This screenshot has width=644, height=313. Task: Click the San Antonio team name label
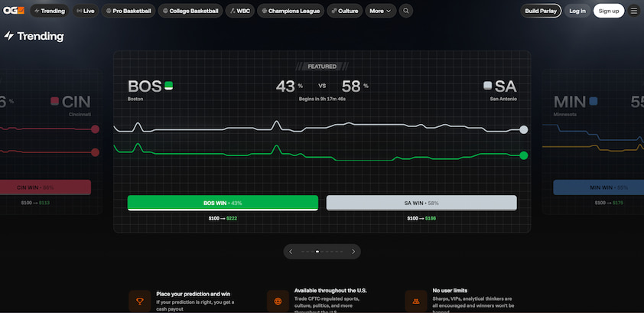(x=503, y=99)
